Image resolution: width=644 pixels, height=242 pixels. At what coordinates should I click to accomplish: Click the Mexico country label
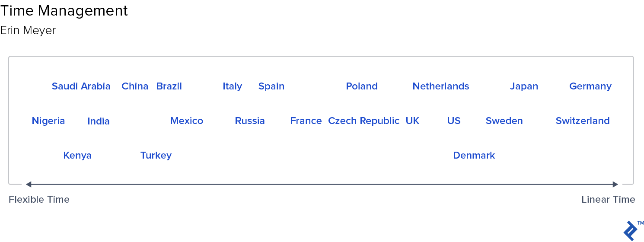pos(187,121)
